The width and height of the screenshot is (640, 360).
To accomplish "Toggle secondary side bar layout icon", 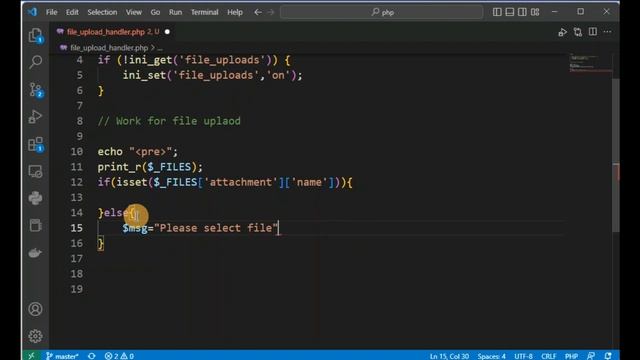I will point(522,12).
